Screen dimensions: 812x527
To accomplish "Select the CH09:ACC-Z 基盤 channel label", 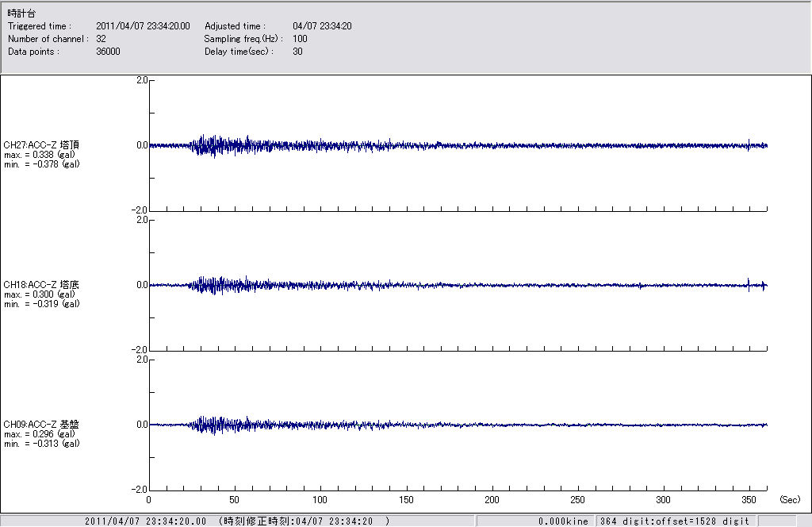I will [x=41, y=425].
